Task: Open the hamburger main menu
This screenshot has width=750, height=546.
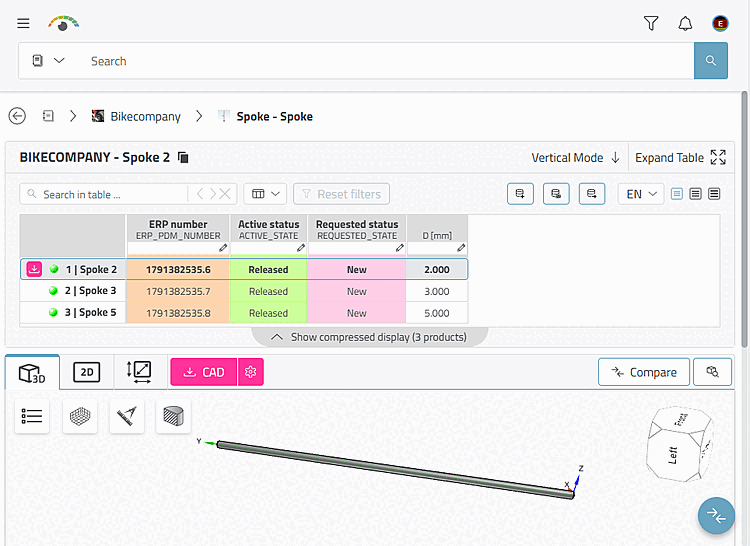Action: click(23, 23)
